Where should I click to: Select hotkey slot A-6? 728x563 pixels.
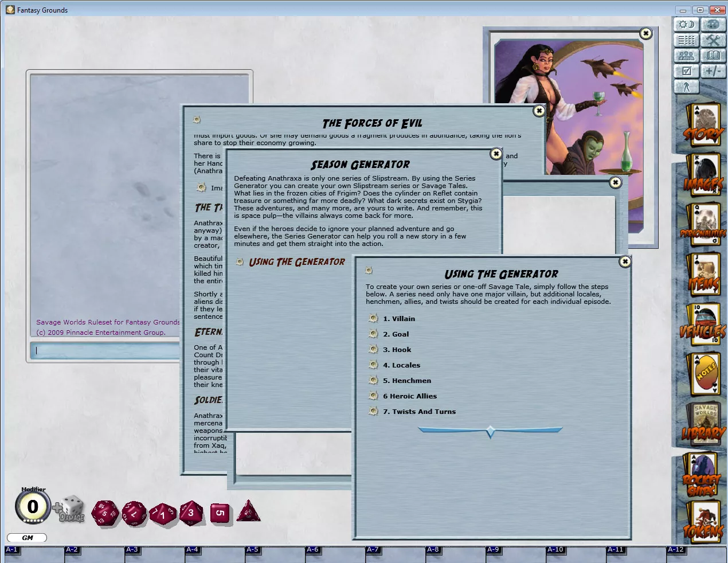coord(335,554)
